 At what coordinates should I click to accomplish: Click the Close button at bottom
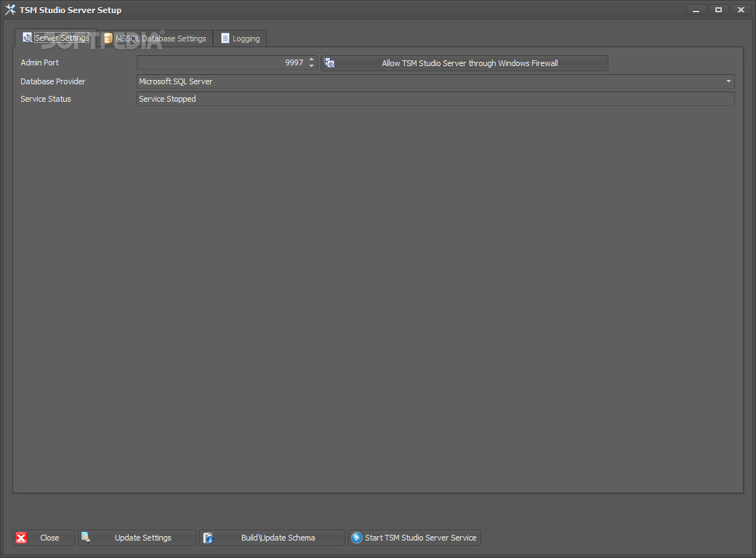[x=44, y=538]
